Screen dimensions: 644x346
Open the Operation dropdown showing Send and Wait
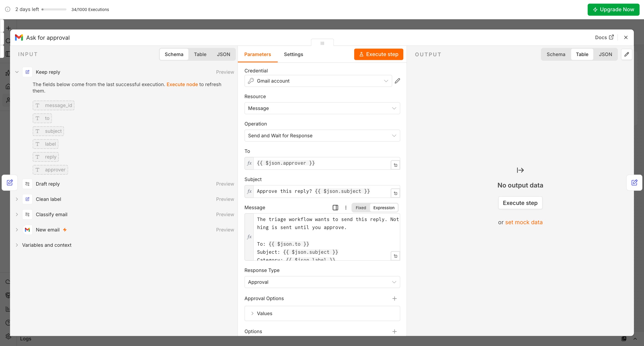coord(322,136)
